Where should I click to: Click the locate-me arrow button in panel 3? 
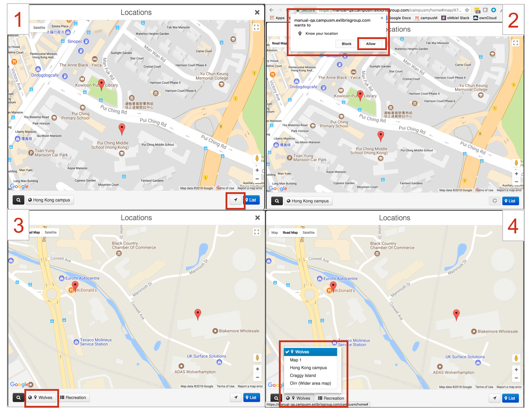[x=236, y=398]
